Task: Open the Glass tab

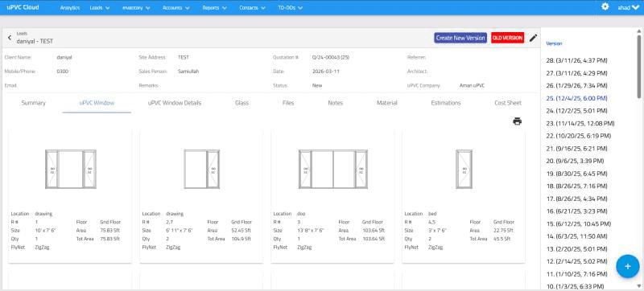Action: click(242, 103)
